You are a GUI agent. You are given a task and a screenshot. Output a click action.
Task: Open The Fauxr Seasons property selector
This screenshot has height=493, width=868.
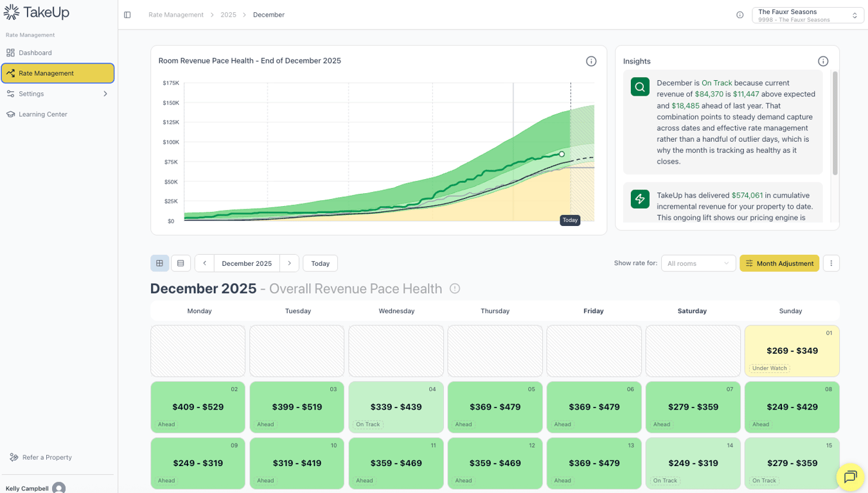807,15
